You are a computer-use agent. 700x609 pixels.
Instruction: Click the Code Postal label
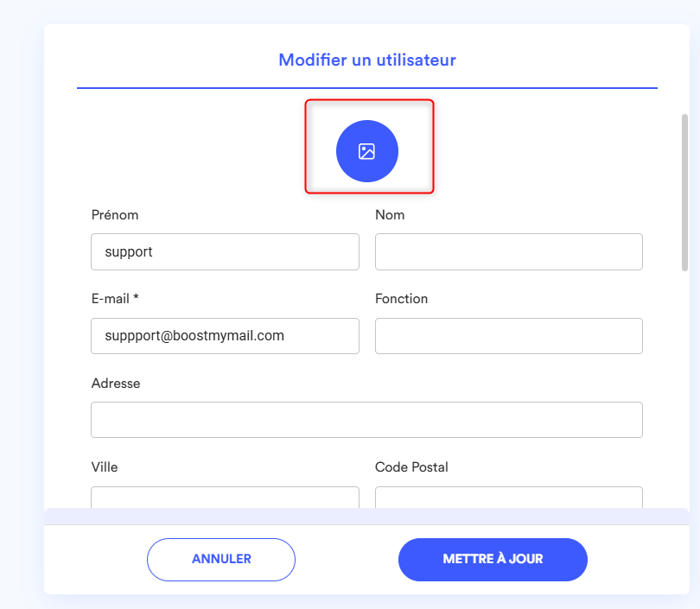pyautogui.click(x=411, y=467)
